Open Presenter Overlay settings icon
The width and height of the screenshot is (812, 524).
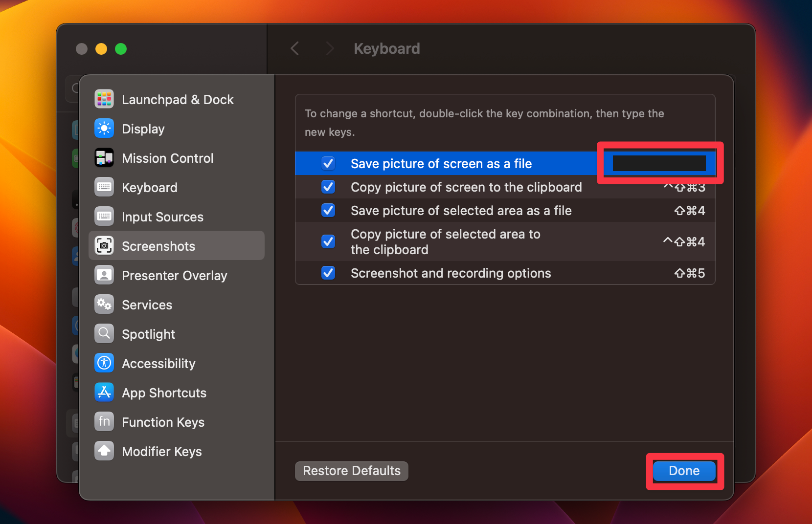coord(104,275)
